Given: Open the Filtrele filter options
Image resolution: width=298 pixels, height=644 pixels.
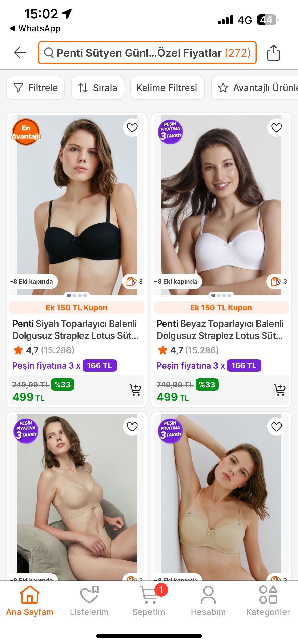Looking at the screenshot, I should click(35, 88).
